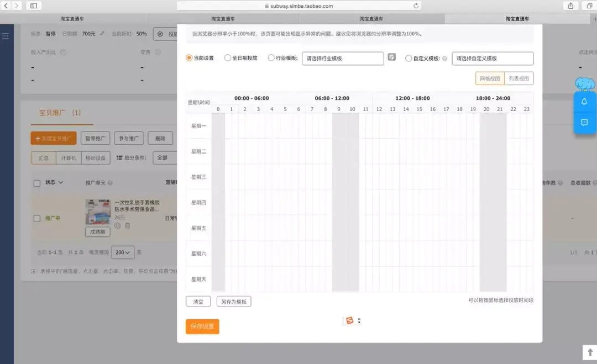Click the green template icon beside the industry template box
Viewport: 597px width, 364px height.
click(391, 59)
